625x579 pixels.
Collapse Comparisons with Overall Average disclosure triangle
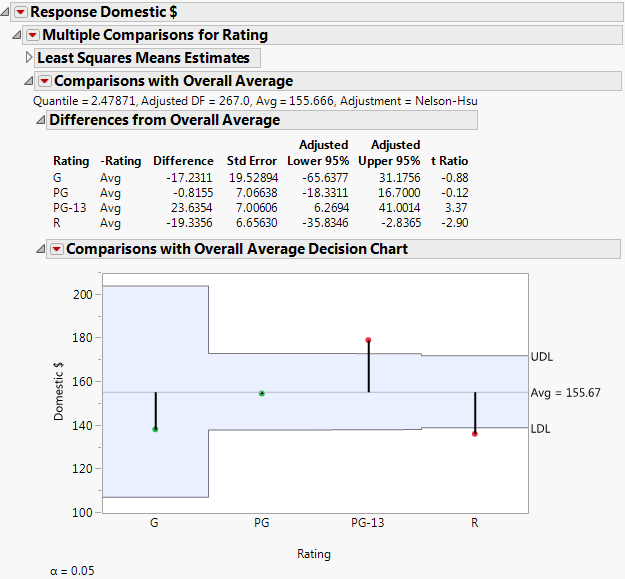pos(28,81)
